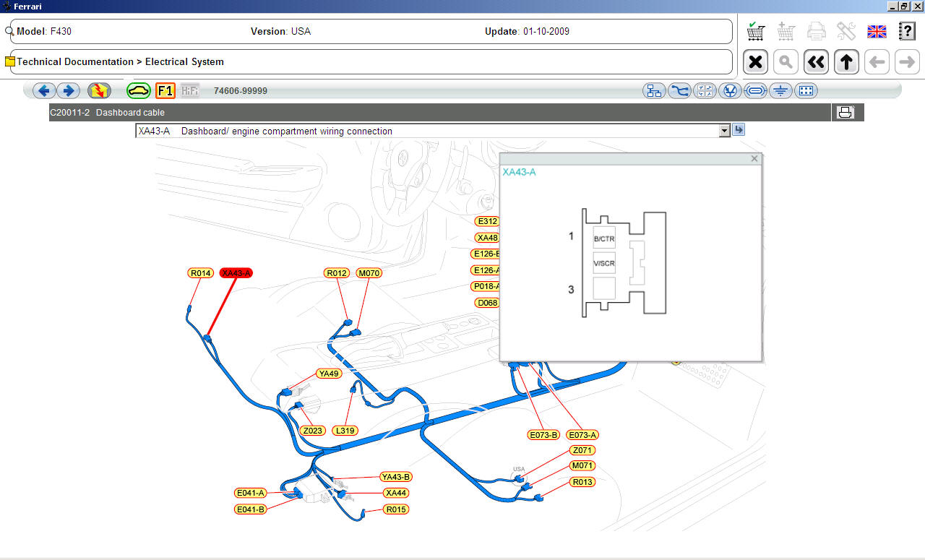Toggle the F1 gearbox version icon

pyautogui.click(x=165, y=90)
